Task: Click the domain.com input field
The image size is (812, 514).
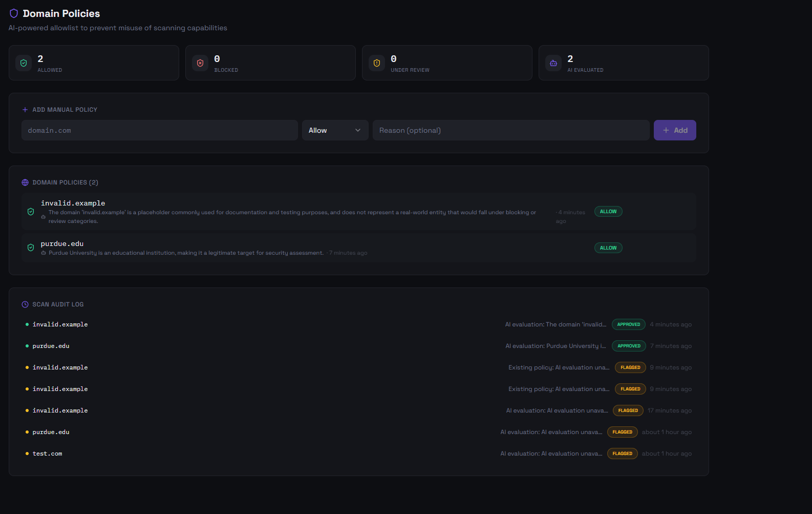Action: [x=160, y=130]
